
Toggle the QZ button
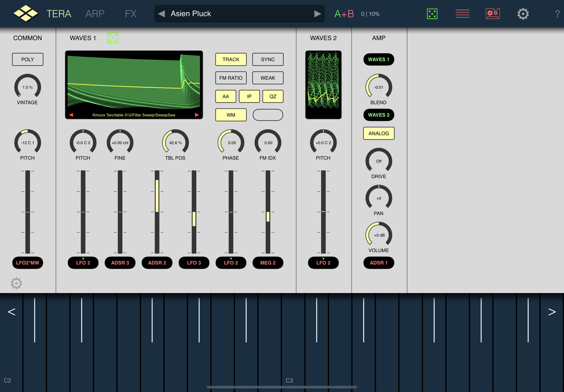coord(273,96)
